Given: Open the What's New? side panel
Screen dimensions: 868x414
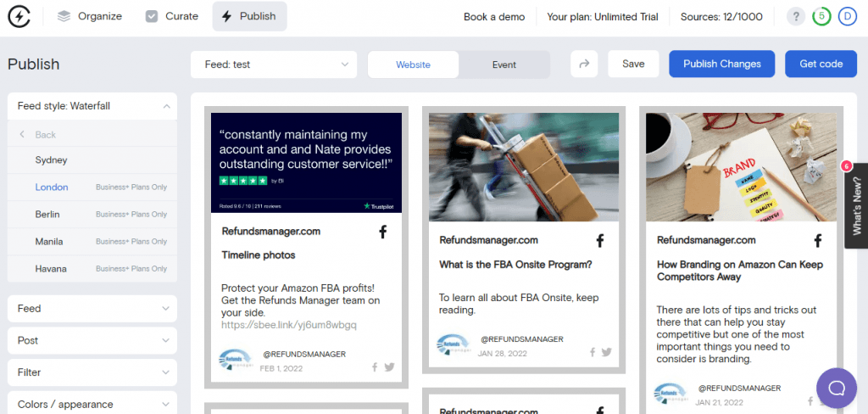Looking at the screenshot, I should pyautogui.click(x=856, y=205).
